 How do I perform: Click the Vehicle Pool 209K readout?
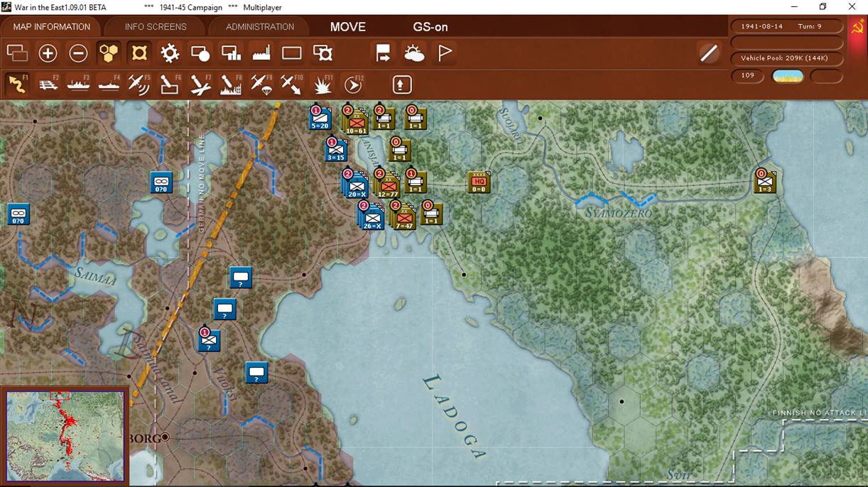[787, 58]
